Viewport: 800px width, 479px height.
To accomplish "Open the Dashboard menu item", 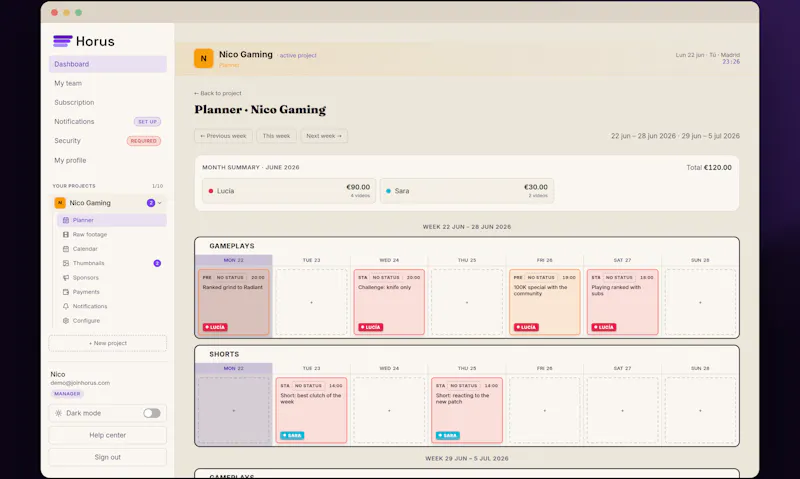I will 108,64.
